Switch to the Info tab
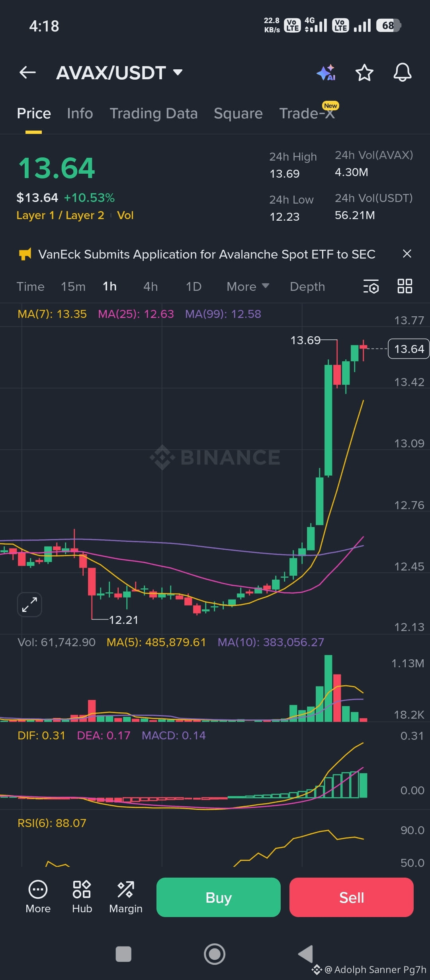Image resolution: width=430 pixels, height=980 pixels. 80,114
